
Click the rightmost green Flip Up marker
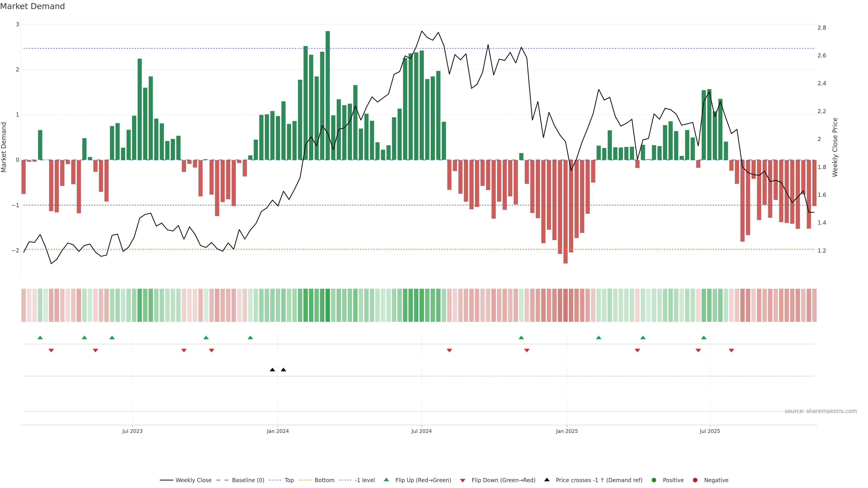(704, 338)
